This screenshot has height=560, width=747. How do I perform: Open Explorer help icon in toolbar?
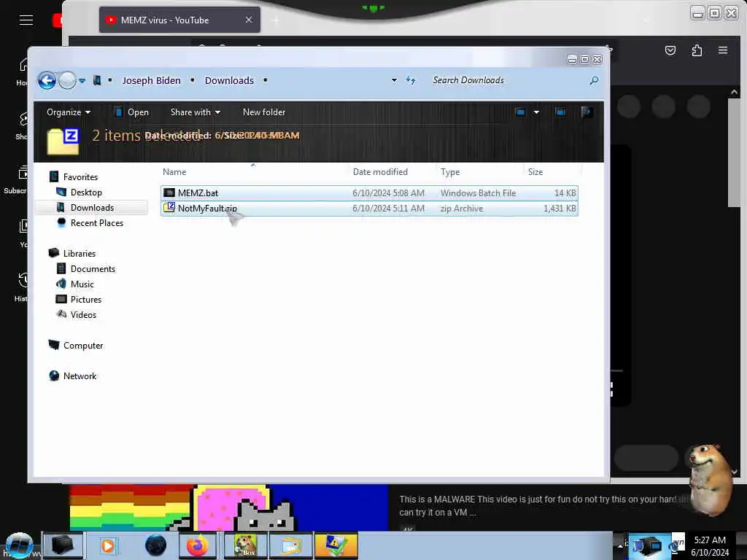point(587,112)
